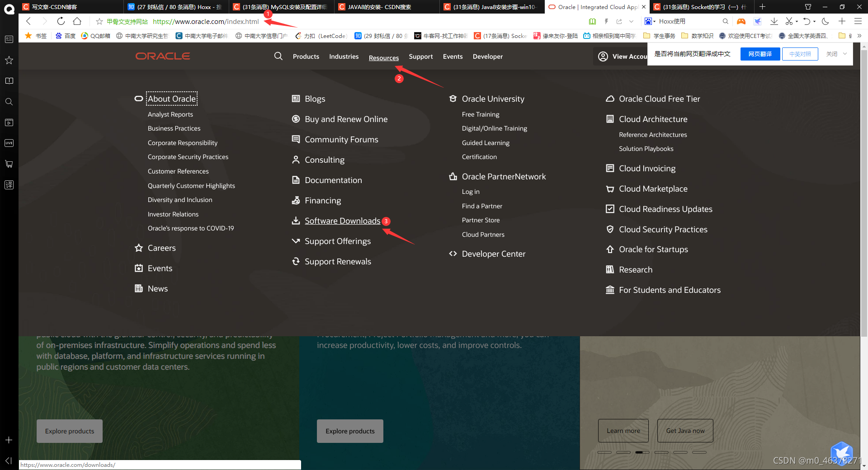Open the Oracle site search icon
Screen dimensions: 868x470
tap(278, 56)
